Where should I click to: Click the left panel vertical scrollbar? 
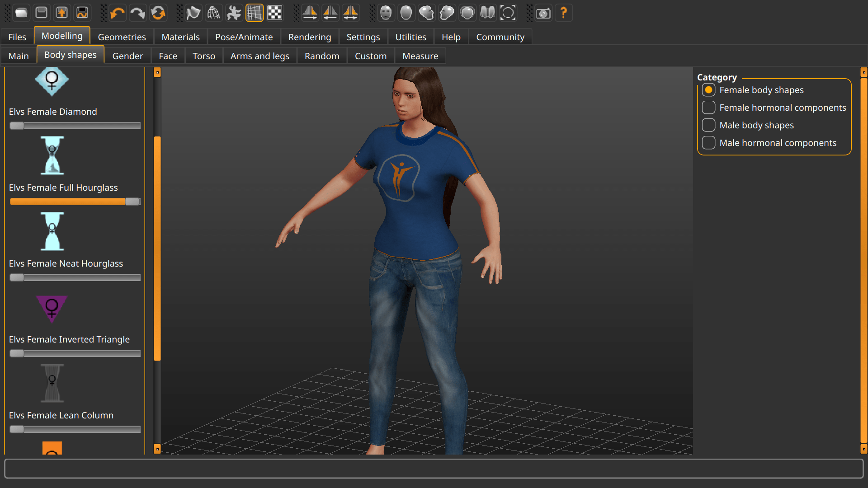click(157, 249)
